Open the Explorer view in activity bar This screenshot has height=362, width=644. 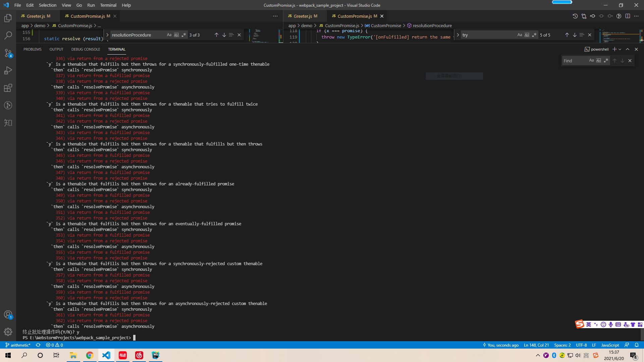coord(8,18)
